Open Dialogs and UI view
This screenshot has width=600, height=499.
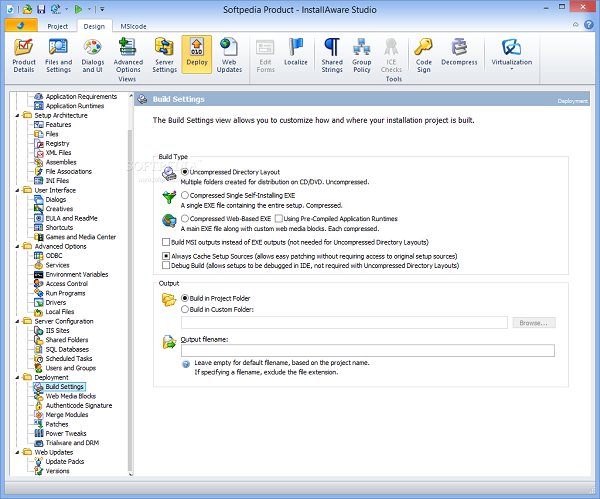coord(93,56)
